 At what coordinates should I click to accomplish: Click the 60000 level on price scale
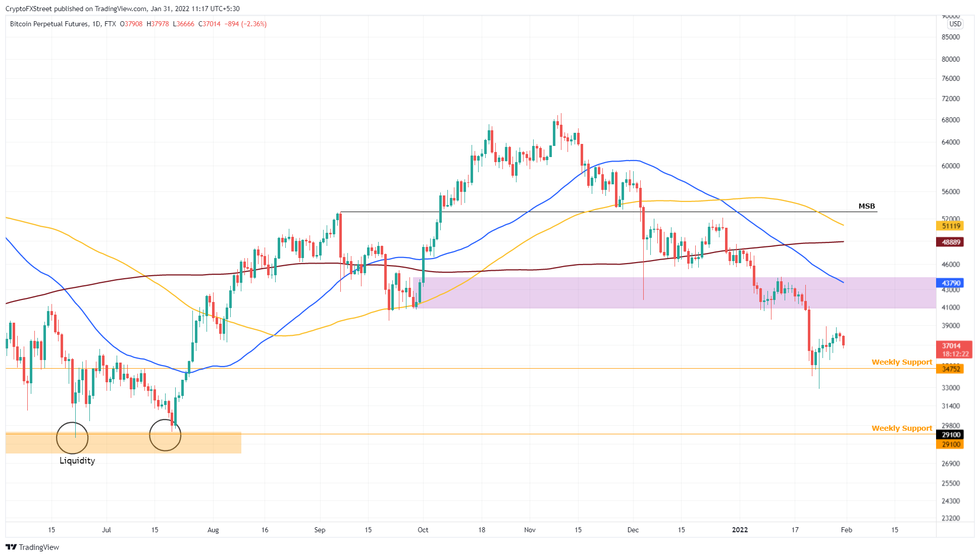pos(951,166)
